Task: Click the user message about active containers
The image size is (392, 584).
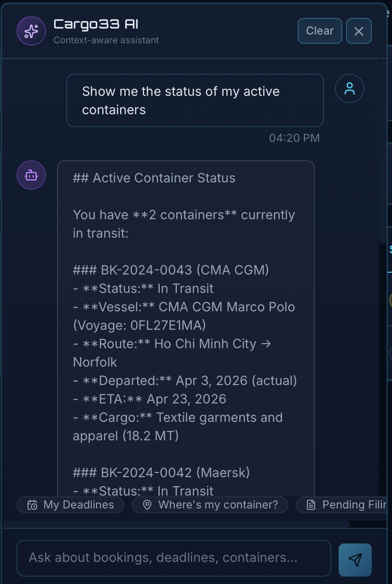Action: (195, 100)
